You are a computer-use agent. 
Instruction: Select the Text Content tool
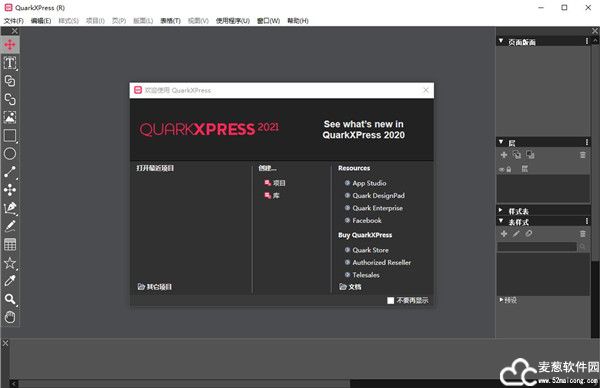(10, 63)
